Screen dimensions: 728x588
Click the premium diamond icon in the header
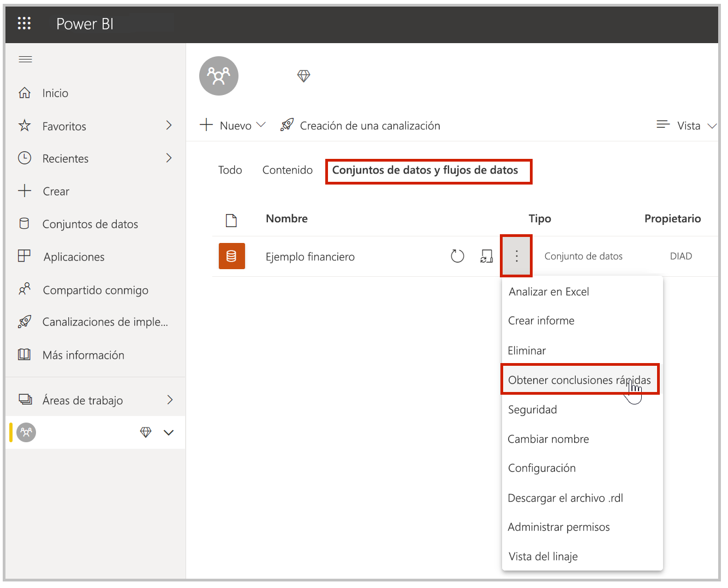[304, 76]
